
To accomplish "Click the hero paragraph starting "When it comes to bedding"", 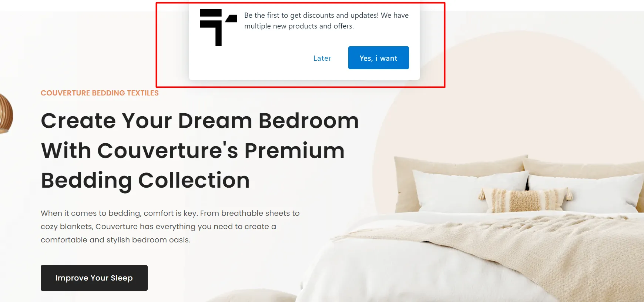I will (x=170, y=226).
